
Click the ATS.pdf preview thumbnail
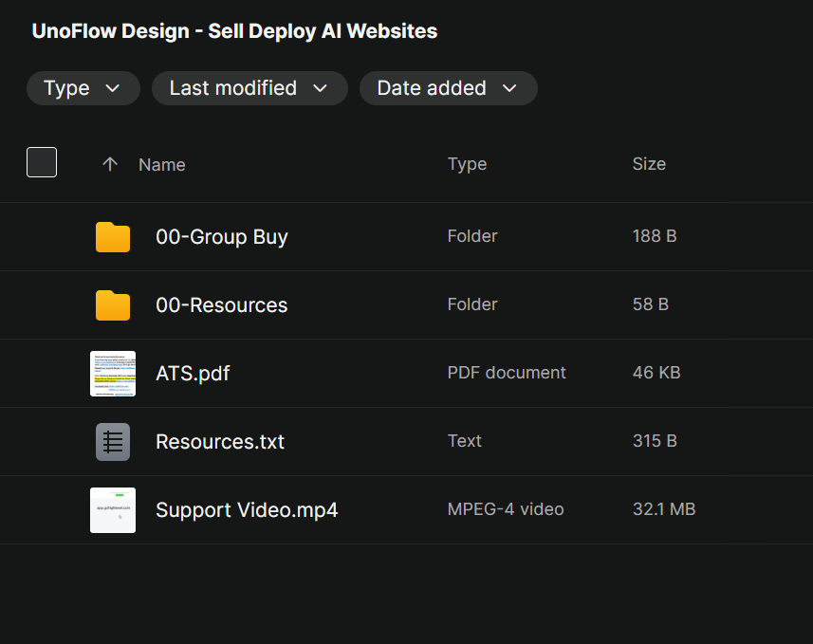tap(113, 374)
